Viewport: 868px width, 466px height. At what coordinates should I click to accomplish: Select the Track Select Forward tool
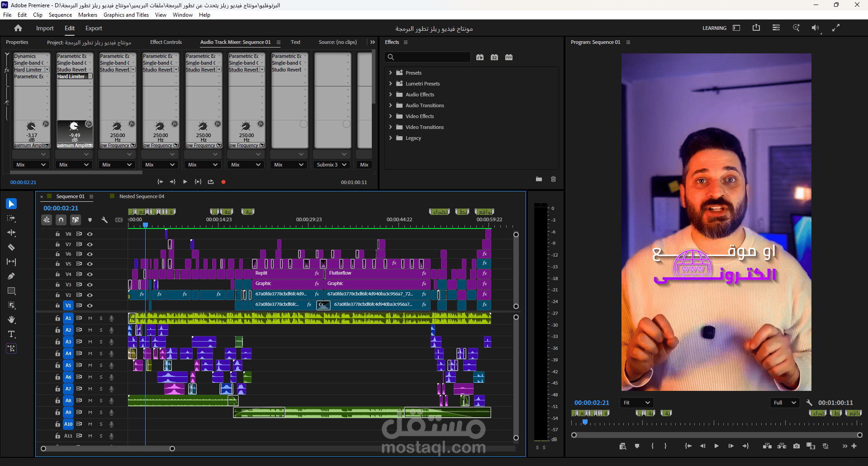coord(11,219)
